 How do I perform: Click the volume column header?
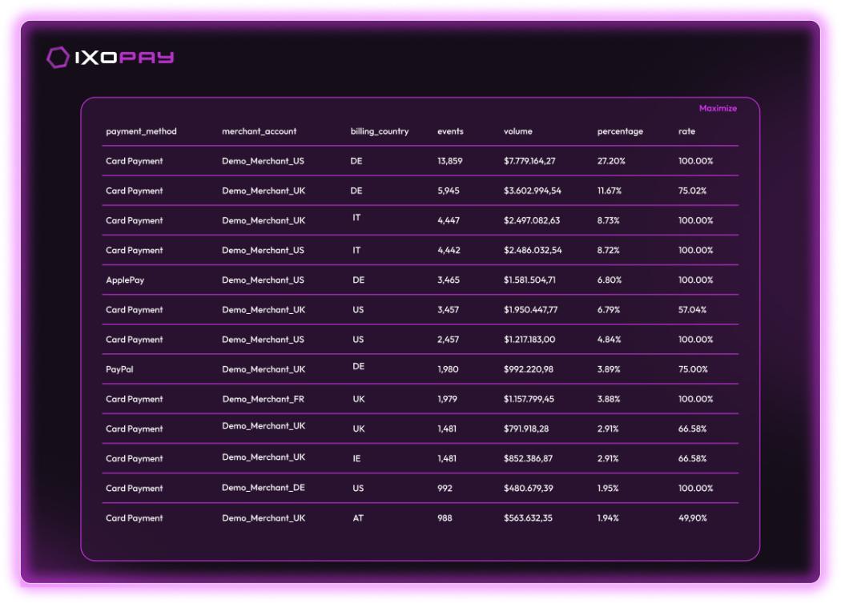pos(517,131)
